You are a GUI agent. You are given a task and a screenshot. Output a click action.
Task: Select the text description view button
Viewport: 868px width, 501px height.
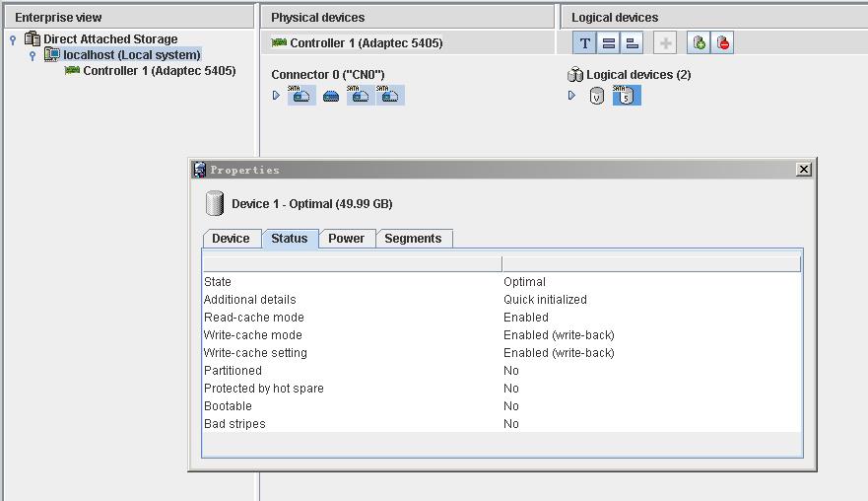coord(585,43)
